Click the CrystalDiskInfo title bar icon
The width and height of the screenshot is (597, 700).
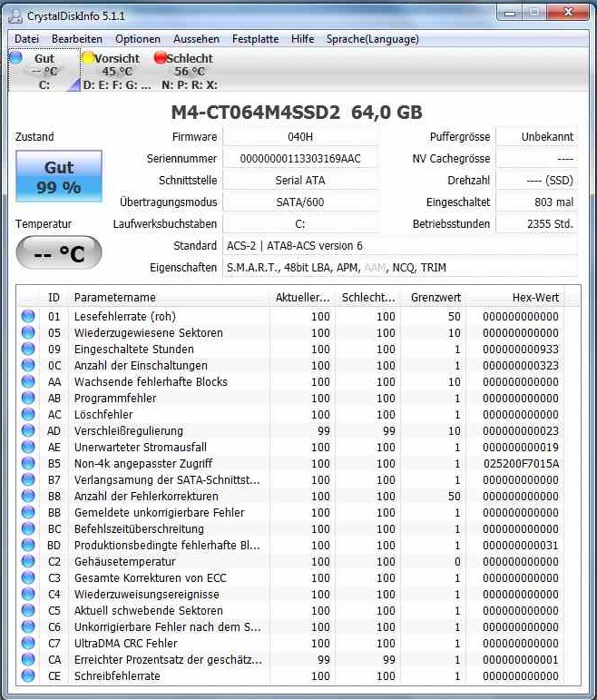pyautogui.click(x=16, y=16)
